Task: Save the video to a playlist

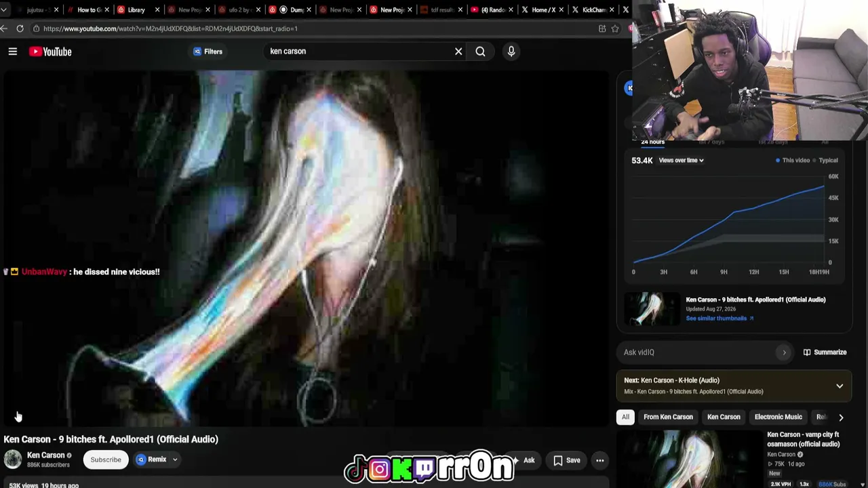Action: 566,461
